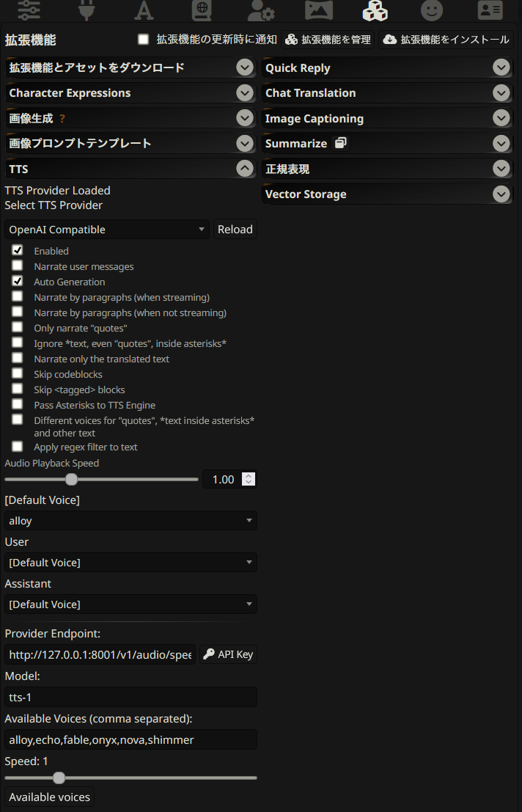This screenshot has width=522, height=812.
Task: Expand the Chat Translation section
Action: click(387, 93)
